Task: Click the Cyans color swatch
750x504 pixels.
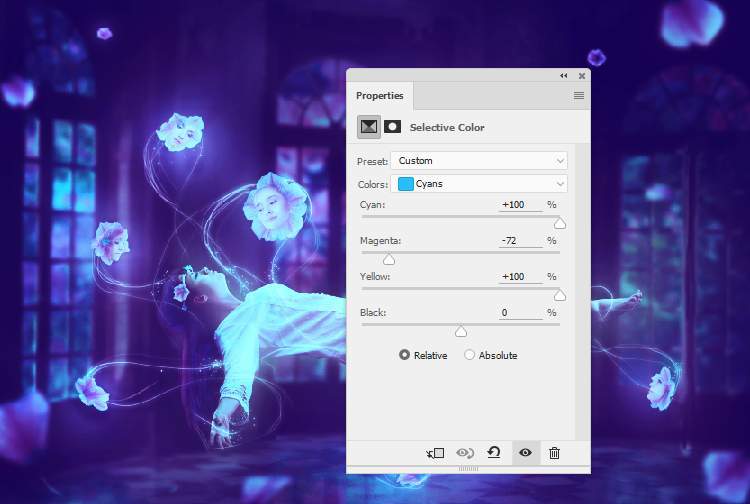Action: click(406, 184)
